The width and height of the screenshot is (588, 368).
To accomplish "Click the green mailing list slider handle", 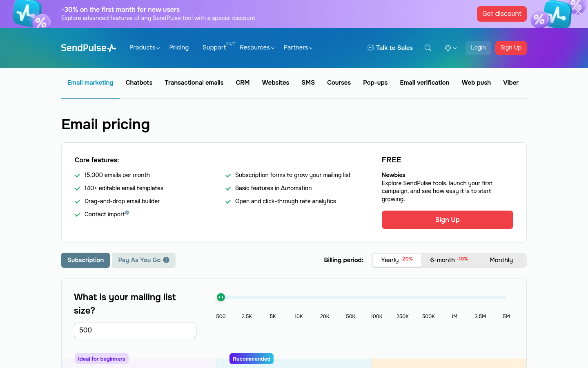I will coord(221,297).
